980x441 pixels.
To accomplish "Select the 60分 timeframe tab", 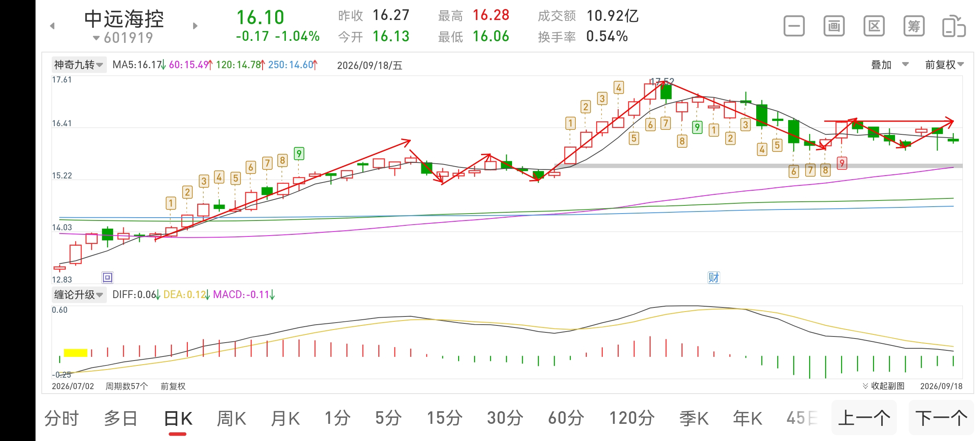I will pyautogui.click(x=566, y=418).
